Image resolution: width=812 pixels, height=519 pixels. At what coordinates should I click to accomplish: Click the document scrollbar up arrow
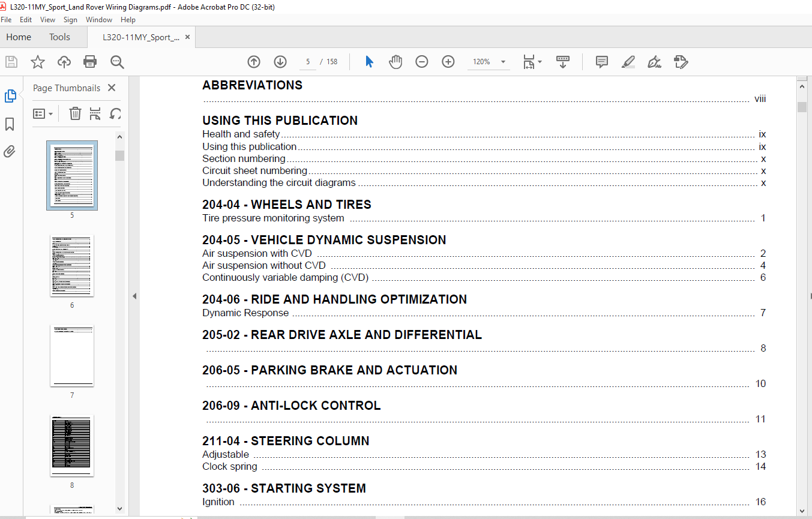tap(802, 86)
